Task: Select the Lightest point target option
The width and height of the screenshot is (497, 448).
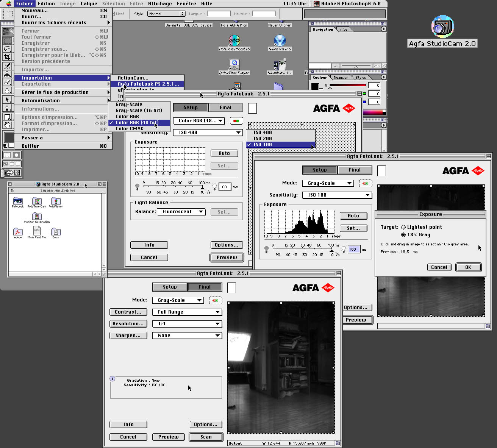Action: (422, 227)
